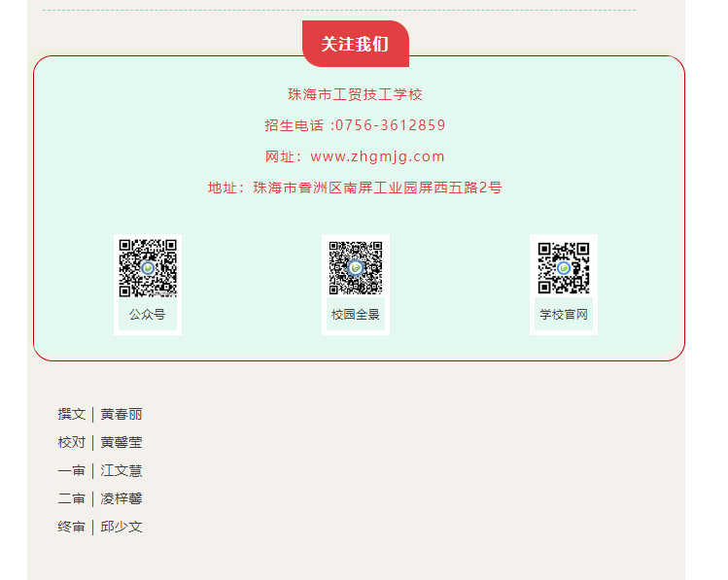Select the school name 珠海市工贸技工学校

(355, 94)
